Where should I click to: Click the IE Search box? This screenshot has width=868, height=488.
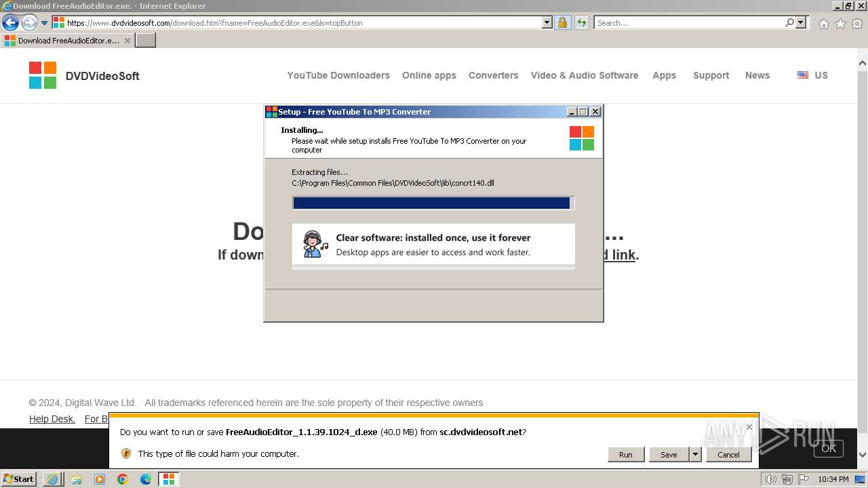[689, 22]
